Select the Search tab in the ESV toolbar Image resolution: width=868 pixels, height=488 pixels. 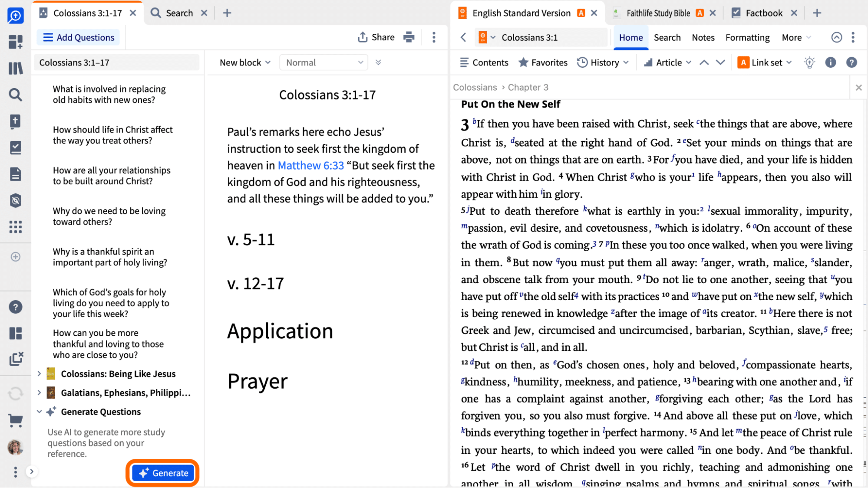[667, 38]
